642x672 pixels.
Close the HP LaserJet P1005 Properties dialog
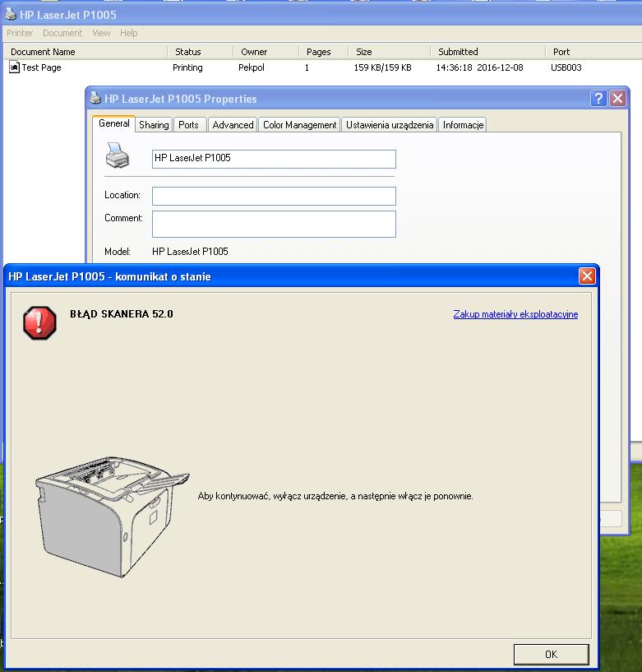617,99
